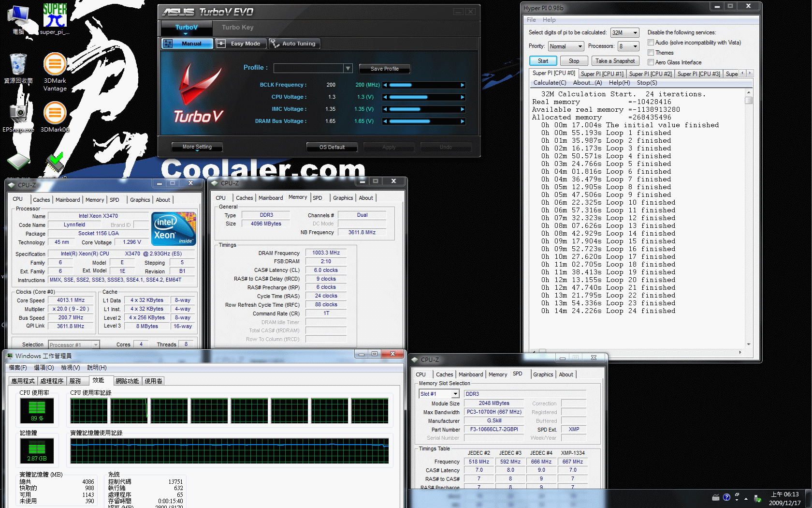Click Start button in Hyper PI

pos(543,61)
